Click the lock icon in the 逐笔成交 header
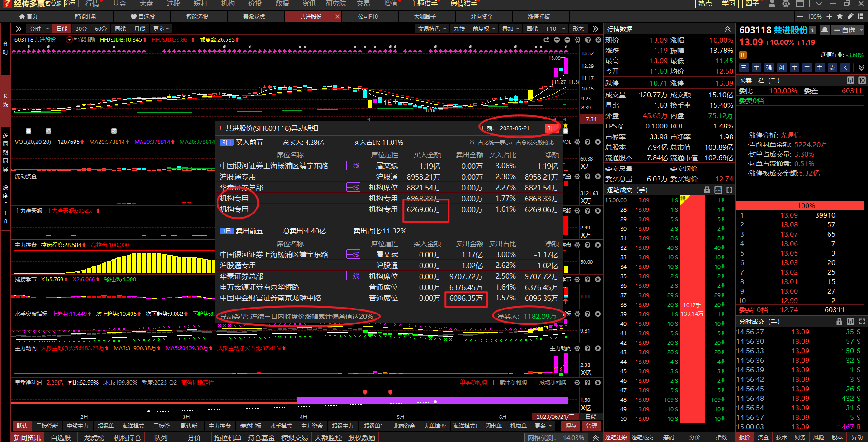The image size is (868, 442). coord(707,190)
